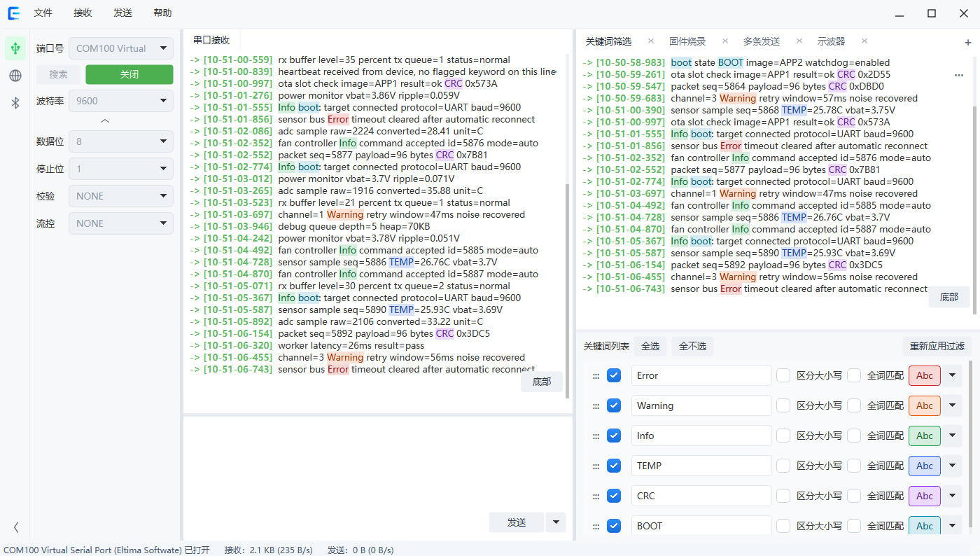Open the 端口号 COM100 Virtual dropdown
The image size is (980, 556).
point(120,48)
